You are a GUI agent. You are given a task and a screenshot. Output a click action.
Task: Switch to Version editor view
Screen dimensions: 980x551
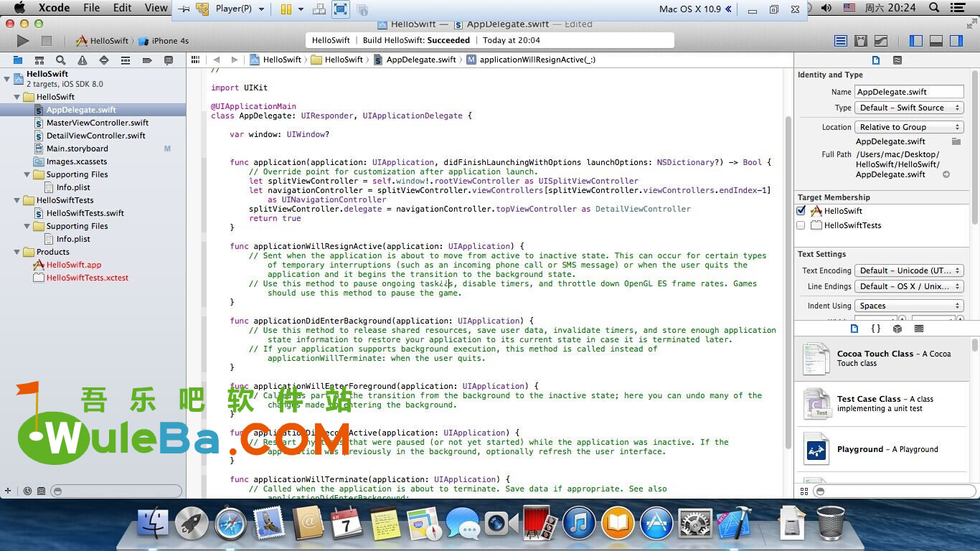tap(881, 41)
